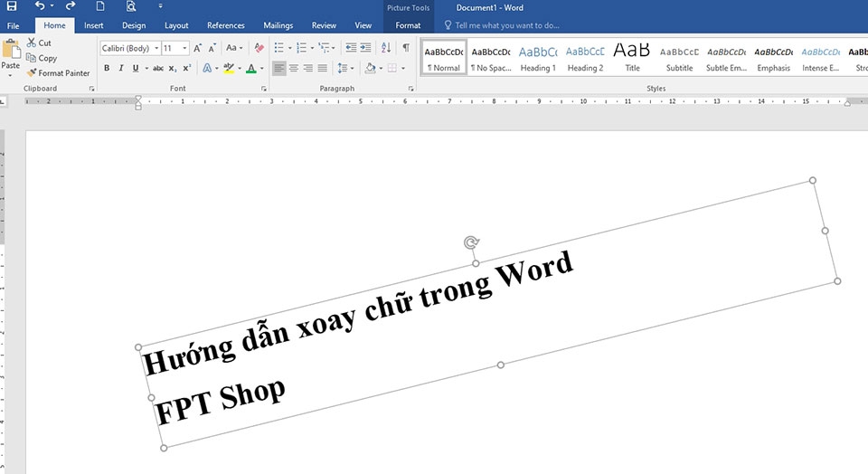Center align the paragraph

293,68
